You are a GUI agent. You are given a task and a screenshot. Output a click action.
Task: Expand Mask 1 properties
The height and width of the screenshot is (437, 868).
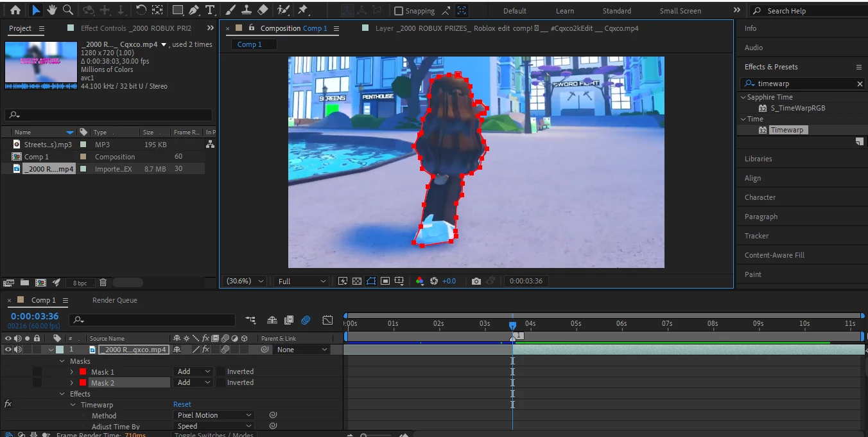(x=71, y=372)
